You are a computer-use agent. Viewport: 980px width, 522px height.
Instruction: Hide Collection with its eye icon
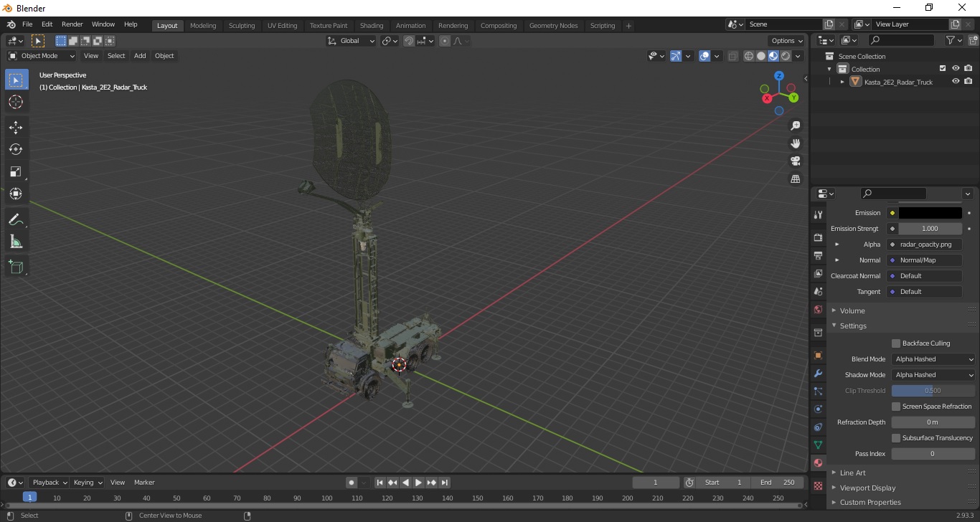(x=956, y=69)
